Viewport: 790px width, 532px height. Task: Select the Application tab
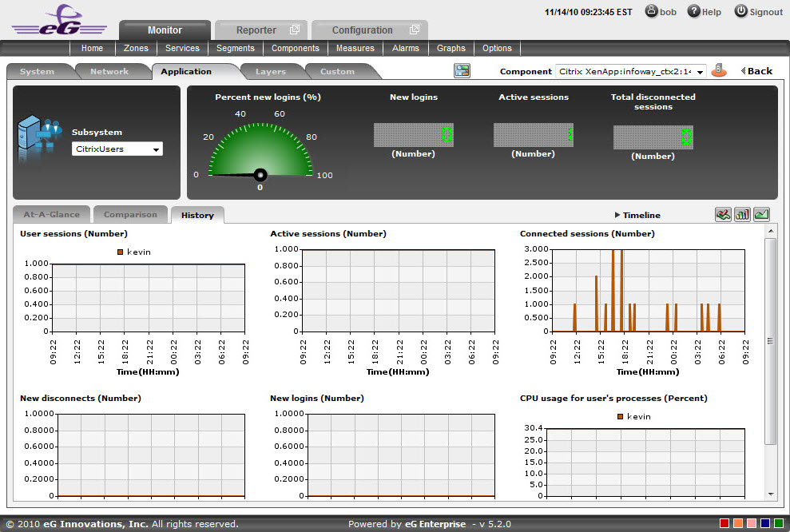(186, 72)
